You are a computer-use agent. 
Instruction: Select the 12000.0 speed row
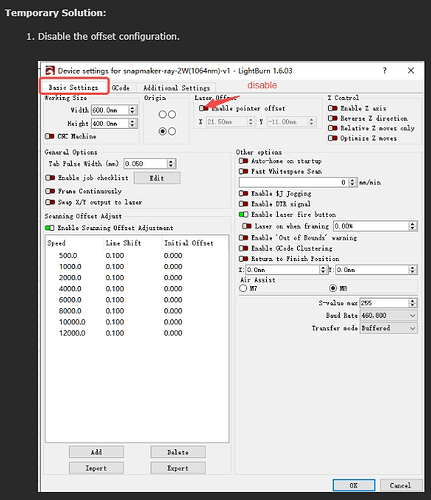pyautogui.click(x=137, y=333)
